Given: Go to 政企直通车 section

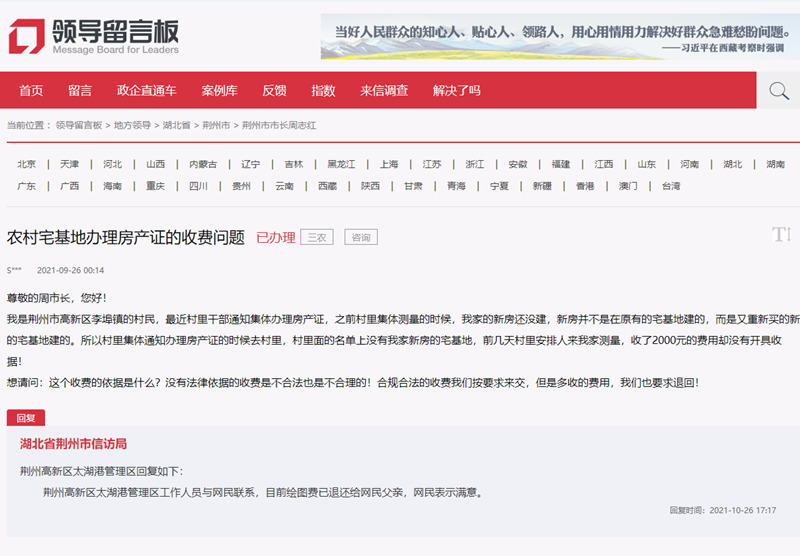Looking at the screenshot, I should pyautogui.click(x=146, y=91).
